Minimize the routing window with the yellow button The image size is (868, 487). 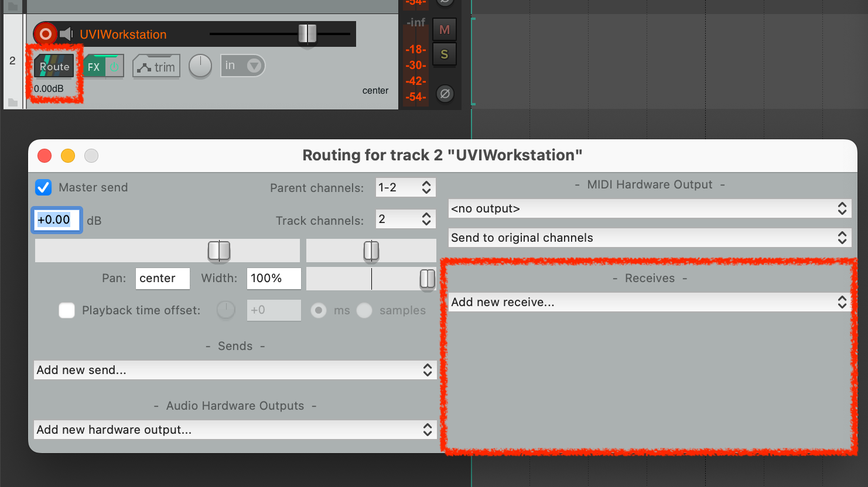[x=68, y=156]
